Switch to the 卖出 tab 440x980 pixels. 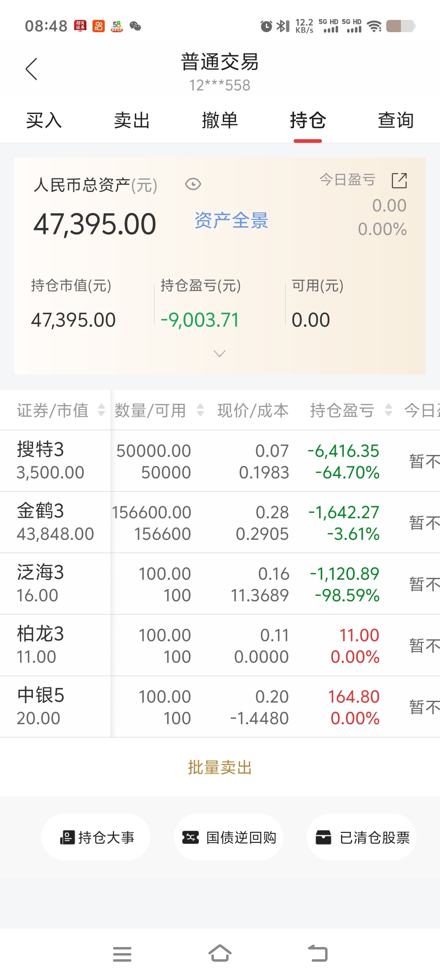point(132,121)
